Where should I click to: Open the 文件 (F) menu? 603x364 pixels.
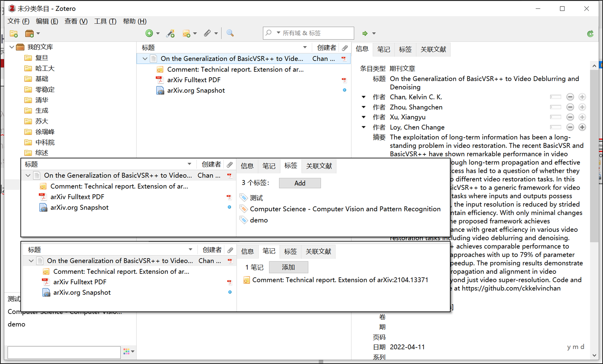pos(18,21)
